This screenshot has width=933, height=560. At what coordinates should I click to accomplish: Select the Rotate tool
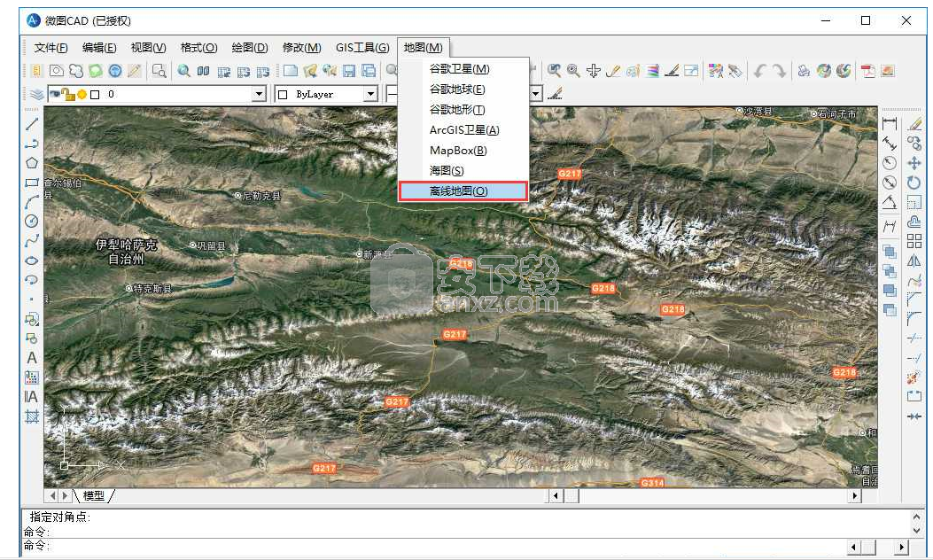[914, 183]
